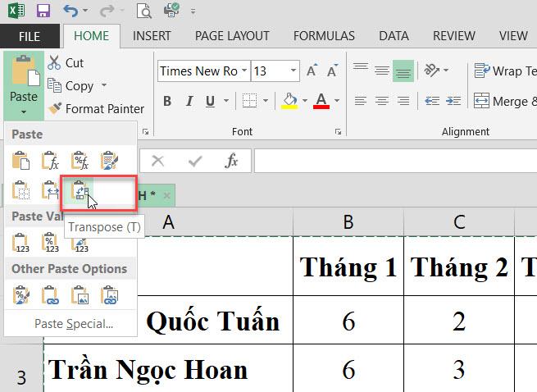Paste Values only (123 icon)
The width and height of the screenshot is (537, 392).
(20, 243)
